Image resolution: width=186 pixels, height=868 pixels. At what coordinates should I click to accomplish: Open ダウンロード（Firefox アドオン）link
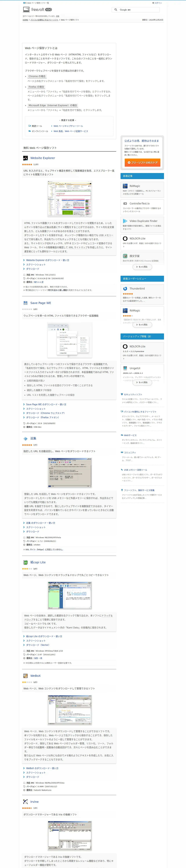coord(43,418)
